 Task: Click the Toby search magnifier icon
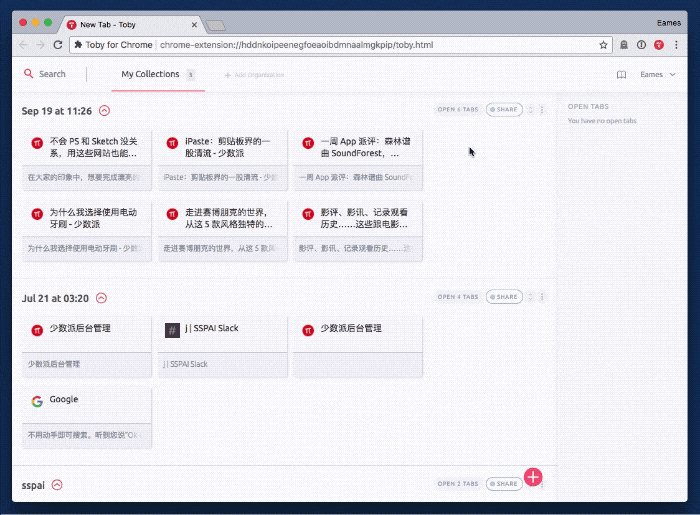(30, 74)
